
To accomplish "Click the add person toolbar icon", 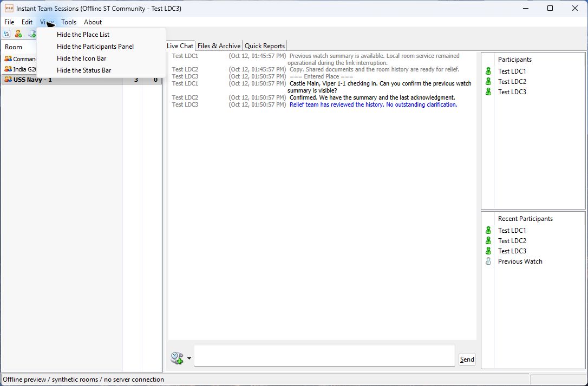I will pos(18,34).
